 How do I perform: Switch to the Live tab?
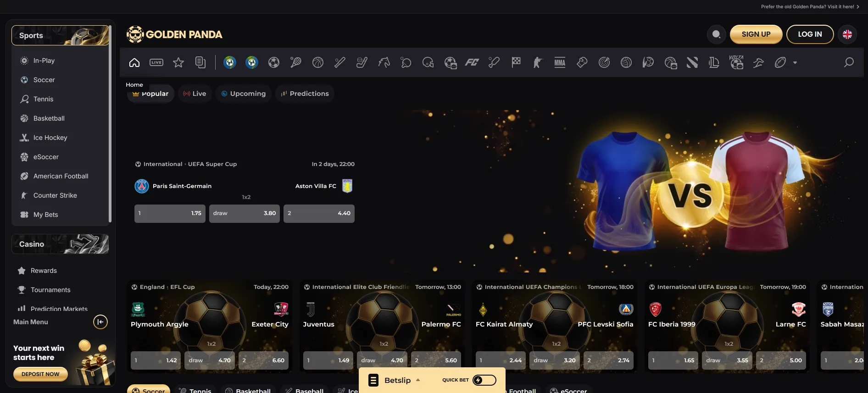pyautogui.click(x=195, y=94)
